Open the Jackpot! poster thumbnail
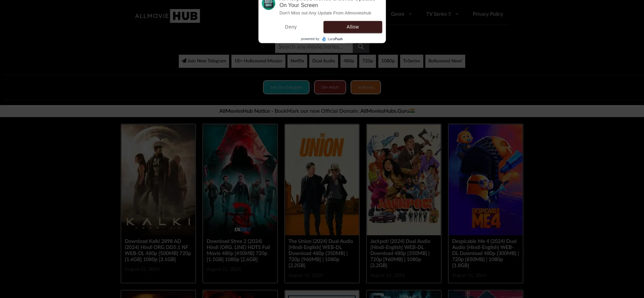 [x=404, y=180]
